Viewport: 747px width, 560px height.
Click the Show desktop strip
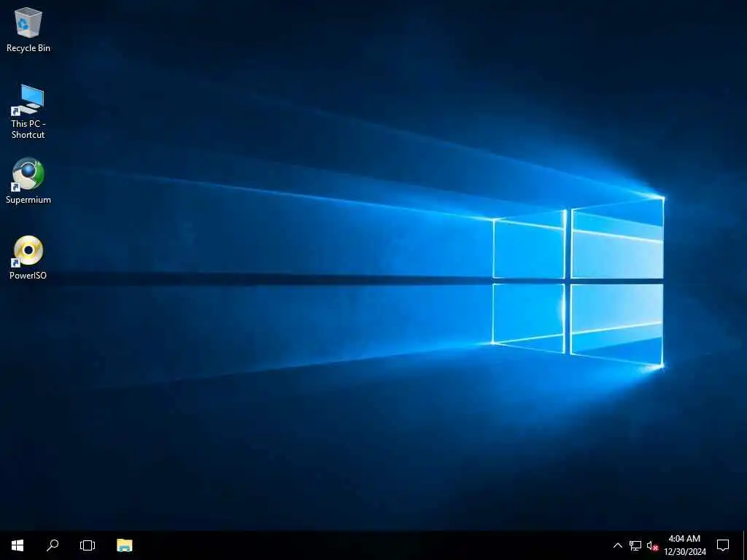[x=745, y=545]
